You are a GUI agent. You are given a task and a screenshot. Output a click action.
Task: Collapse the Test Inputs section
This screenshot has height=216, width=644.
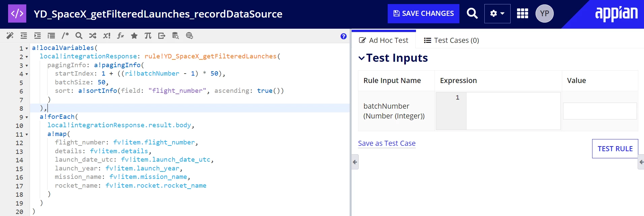pyautogui.click(x=361, y=58)
